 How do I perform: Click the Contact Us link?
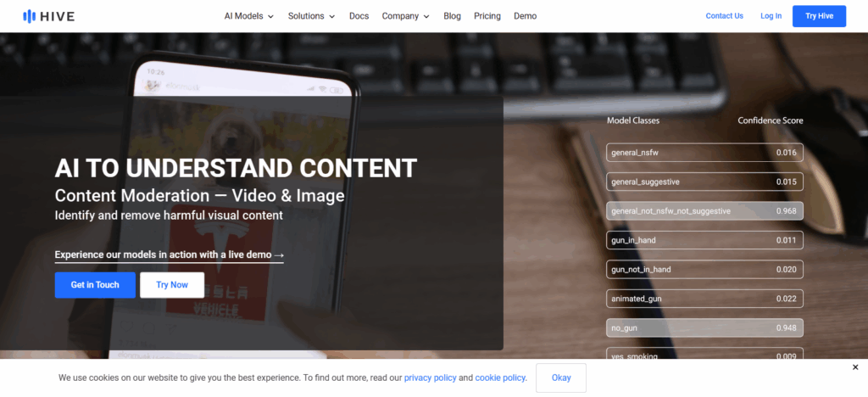(x=724, y=16)
